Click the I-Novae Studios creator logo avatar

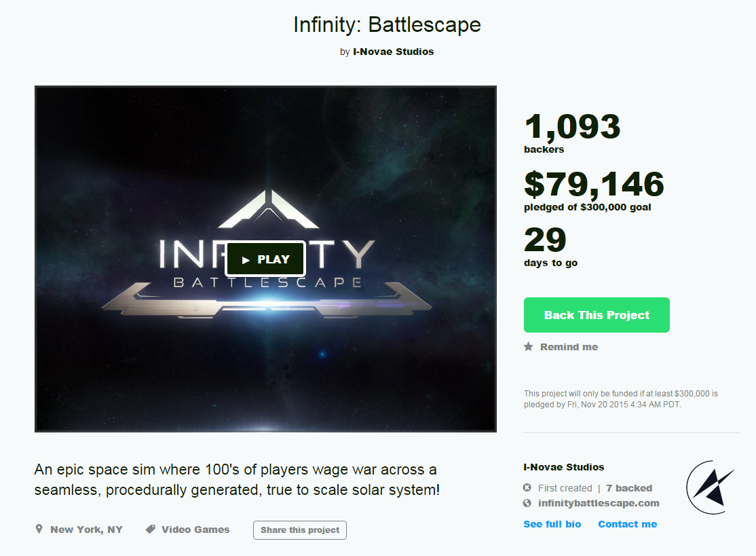(711, 487)
